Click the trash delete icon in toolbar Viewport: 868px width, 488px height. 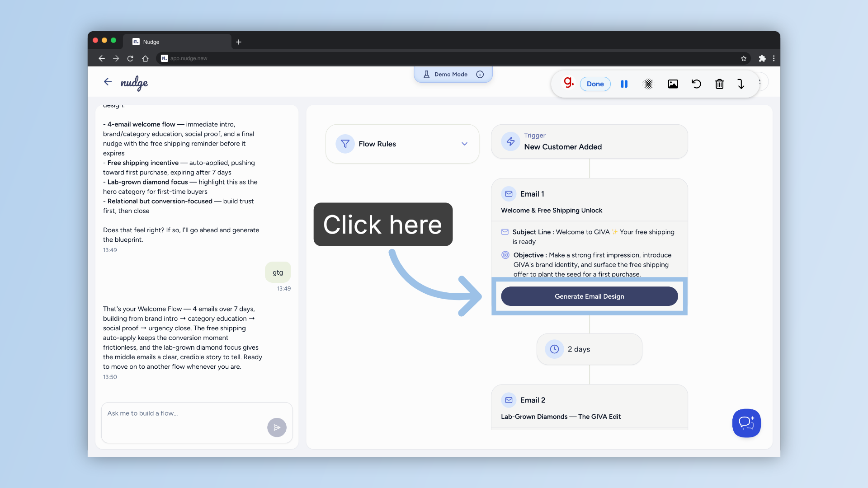[x=719, y=84]
